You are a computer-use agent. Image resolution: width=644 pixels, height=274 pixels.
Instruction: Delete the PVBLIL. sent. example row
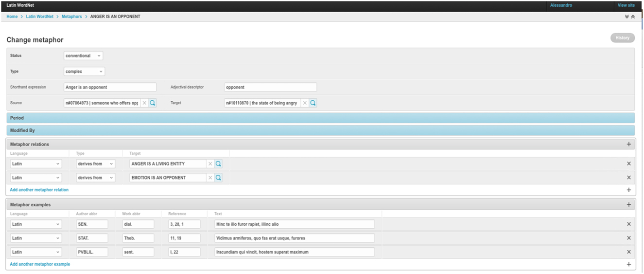(x=628, y=252)
